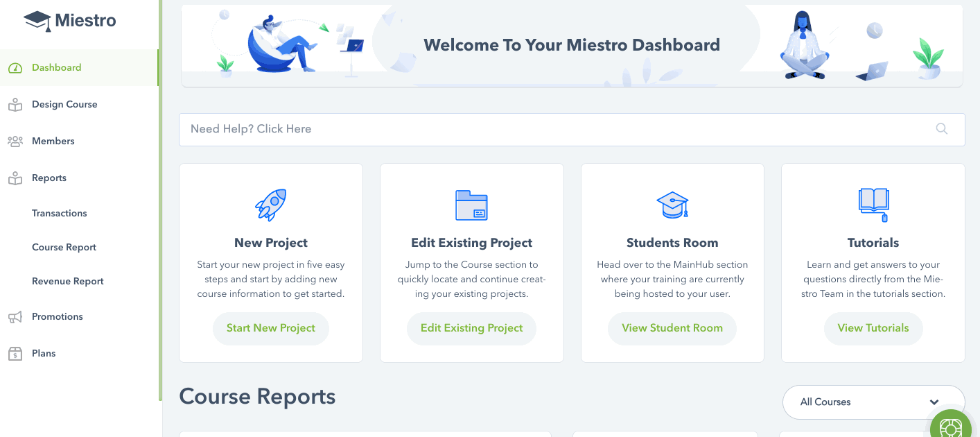Image resolution: width=980 pixels, height=437 pixels.
Task: Click the All Courses dropdown chevron arrow
Action: (934, 402)
